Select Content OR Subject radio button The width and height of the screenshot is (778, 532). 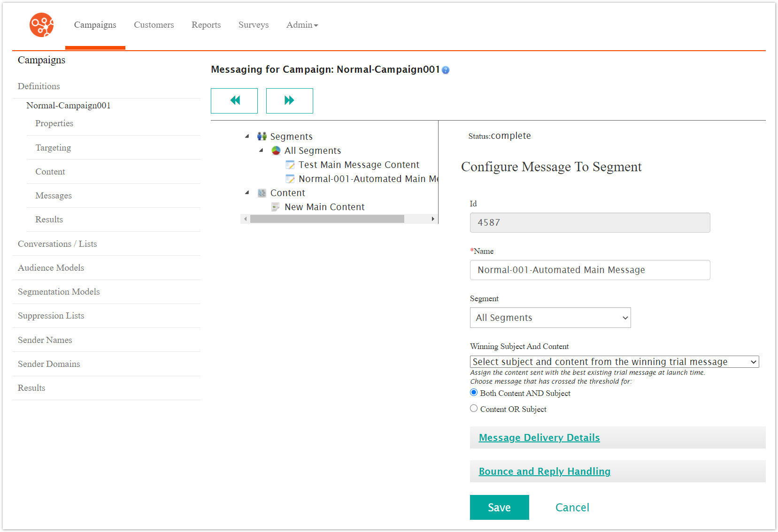point(474,409)
